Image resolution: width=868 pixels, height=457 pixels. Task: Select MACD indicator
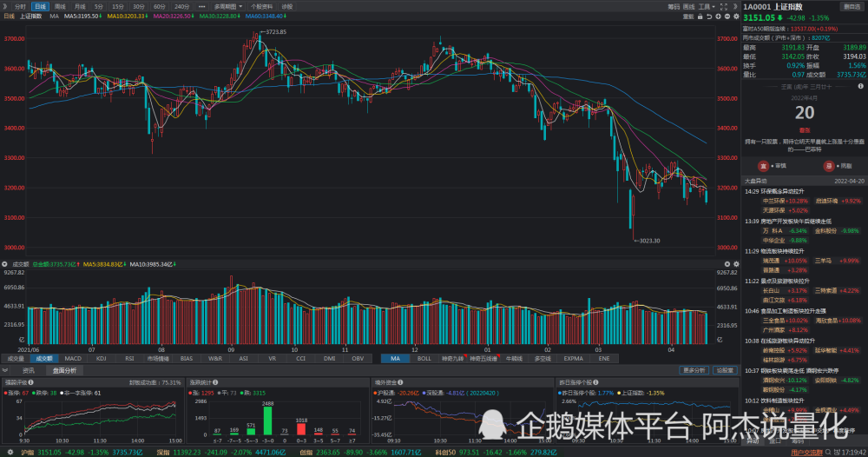73,359
